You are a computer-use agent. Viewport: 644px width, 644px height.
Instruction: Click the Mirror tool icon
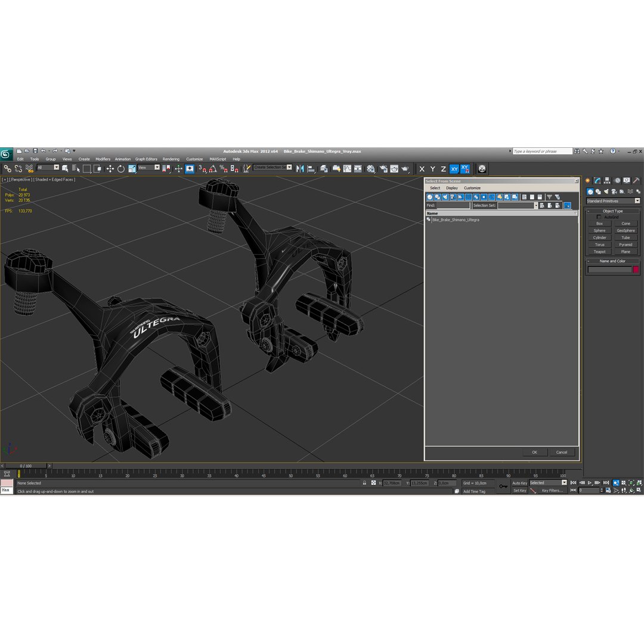pos(300,169)
